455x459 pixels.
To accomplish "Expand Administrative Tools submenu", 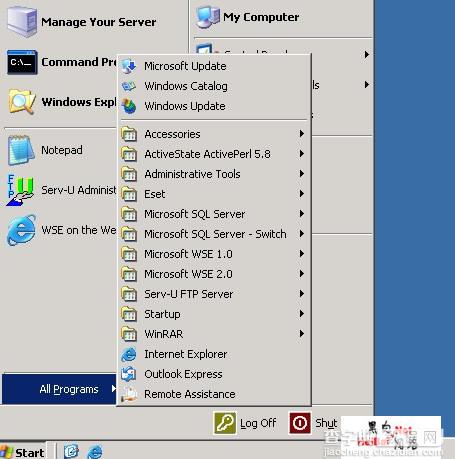I will [x=214, y=174].
